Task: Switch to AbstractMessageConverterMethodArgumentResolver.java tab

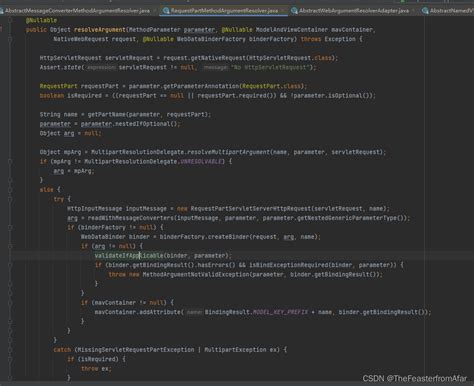Action: click(x=77, y=11)
